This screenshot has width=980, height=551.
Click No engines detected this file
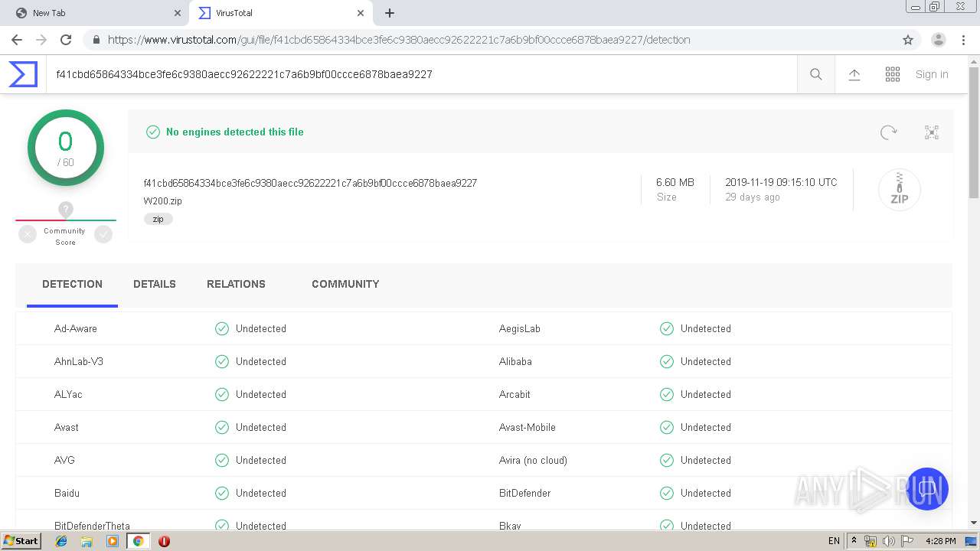click(x=235, y=132)
